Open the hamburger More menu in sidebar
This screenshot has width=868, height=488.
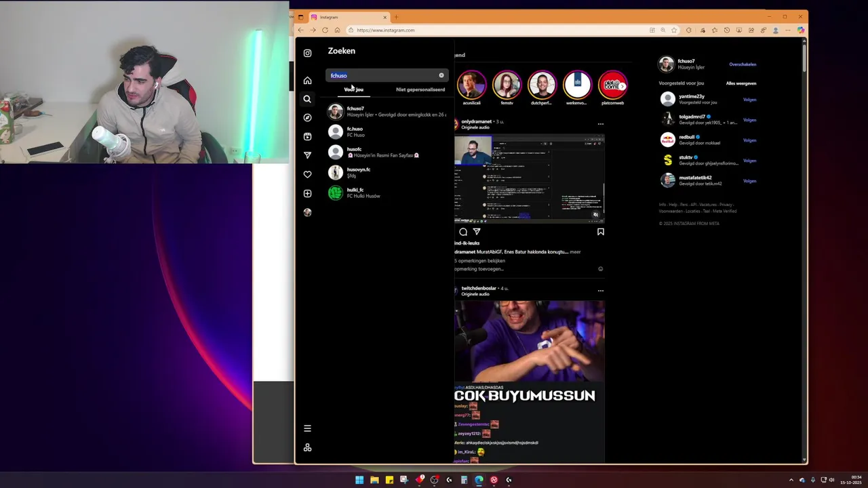tap(307, 428)
